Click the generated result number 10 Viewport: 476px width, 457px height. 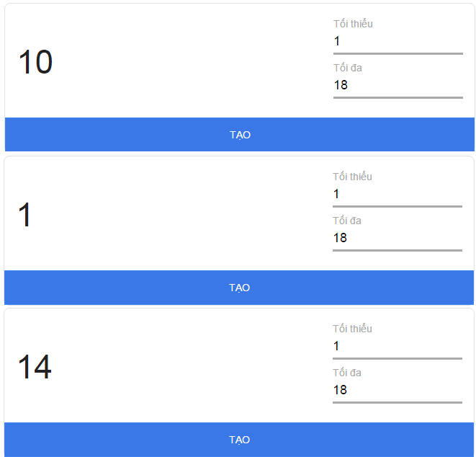click(x=35, y=63)
